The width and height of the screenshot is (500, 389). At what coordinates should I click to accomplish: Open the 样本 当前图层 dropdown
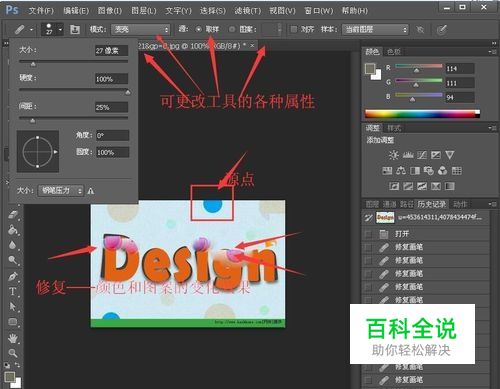pos(376,30)
